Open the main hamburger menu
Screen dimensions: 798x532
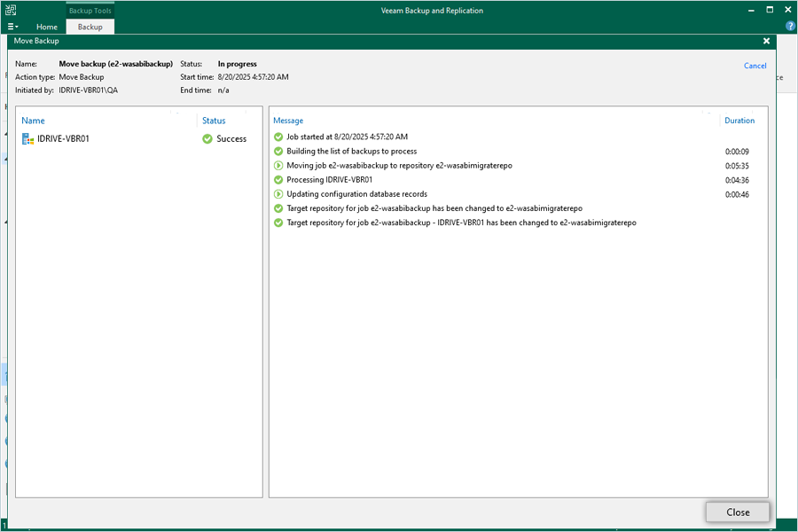pos(12,27)
